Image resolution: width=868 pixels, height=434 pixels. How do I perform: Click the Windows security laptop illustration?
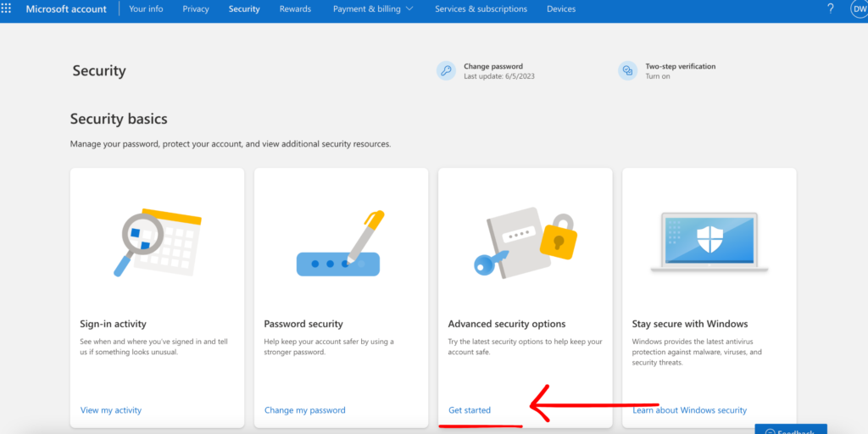709,242
